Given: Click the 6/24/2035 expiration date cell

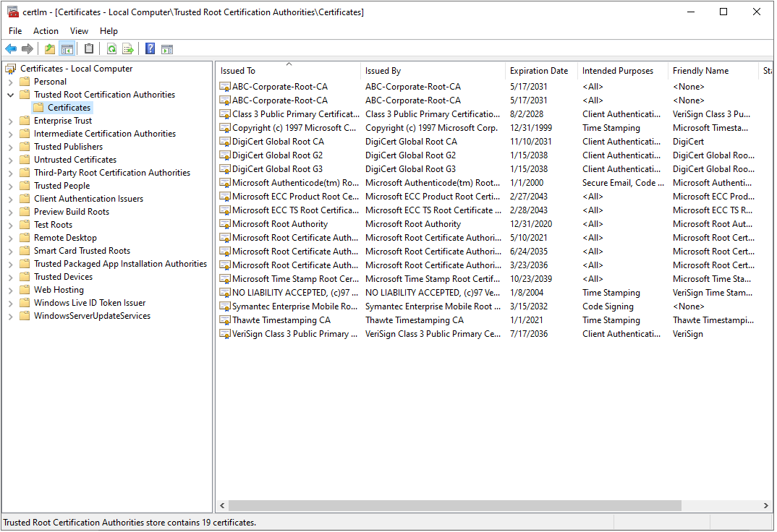Looking at the screenshot, I should click(x=529, y=252).
